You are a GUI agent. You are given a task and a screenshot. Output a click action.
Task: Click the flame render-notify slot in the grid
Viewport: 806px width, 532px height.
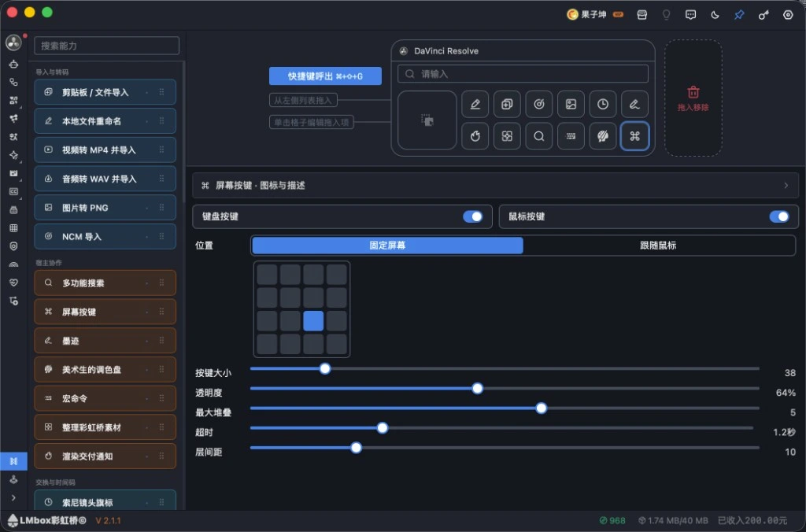[x=475, y=136]
